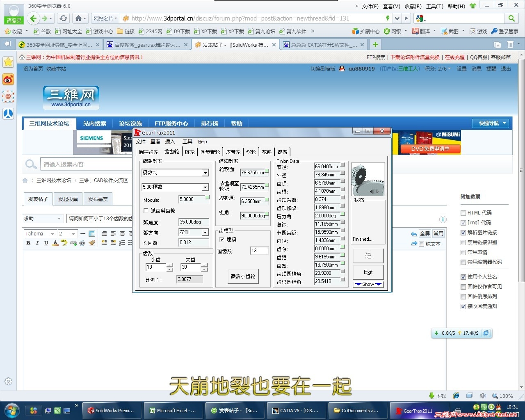Click the small pinion tooth count field
The height and width of the screenshot is (420, 525).
[156, 267]
